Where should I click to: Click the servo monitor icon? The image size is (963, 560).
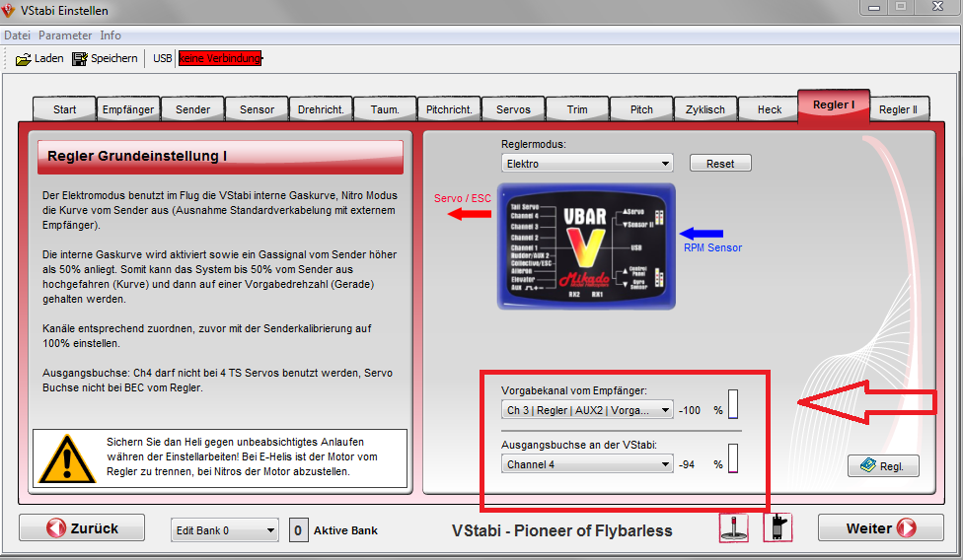click(x=778, y=527)
